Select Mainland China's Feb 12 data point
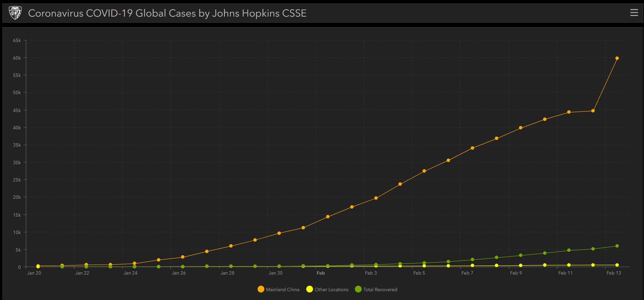Image resolution: width=644 pixels, height=300 pixels. click(593, 111)
